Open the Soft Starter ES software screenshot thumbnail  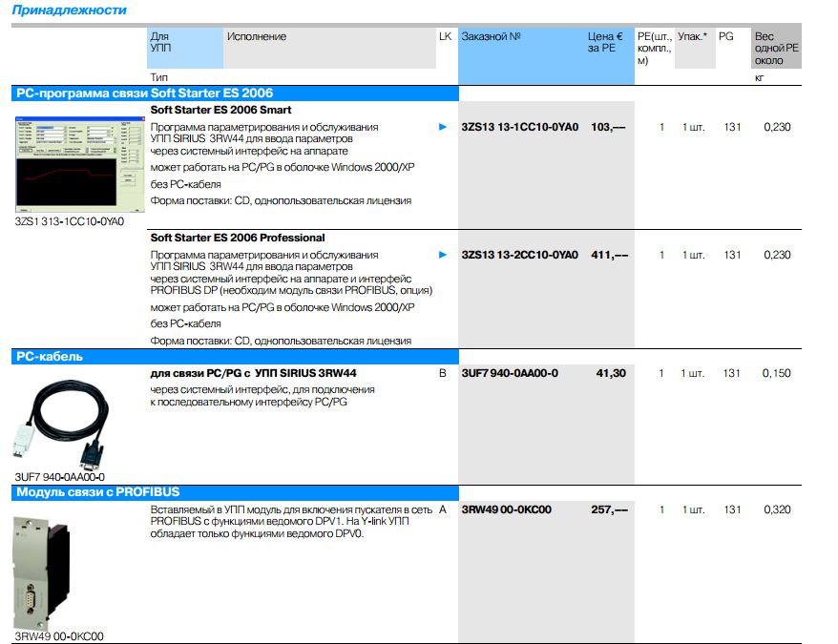80,165
